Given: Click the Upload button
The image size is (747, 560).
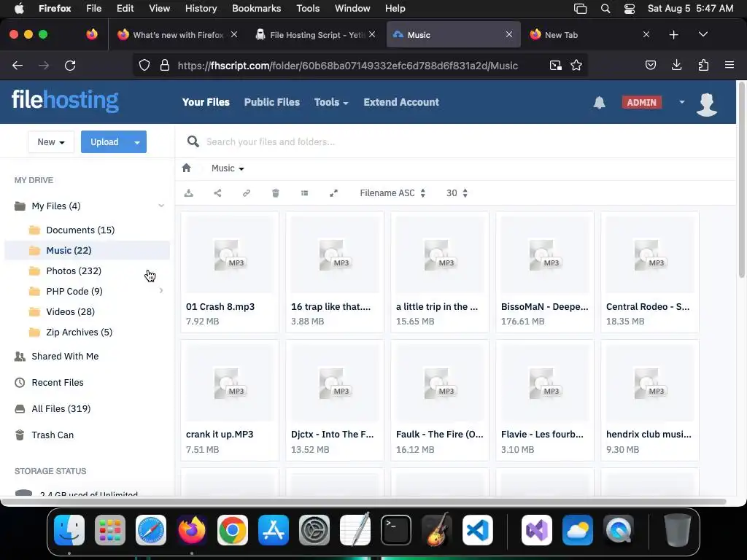Looking at the screenshot, I should 104,142.
